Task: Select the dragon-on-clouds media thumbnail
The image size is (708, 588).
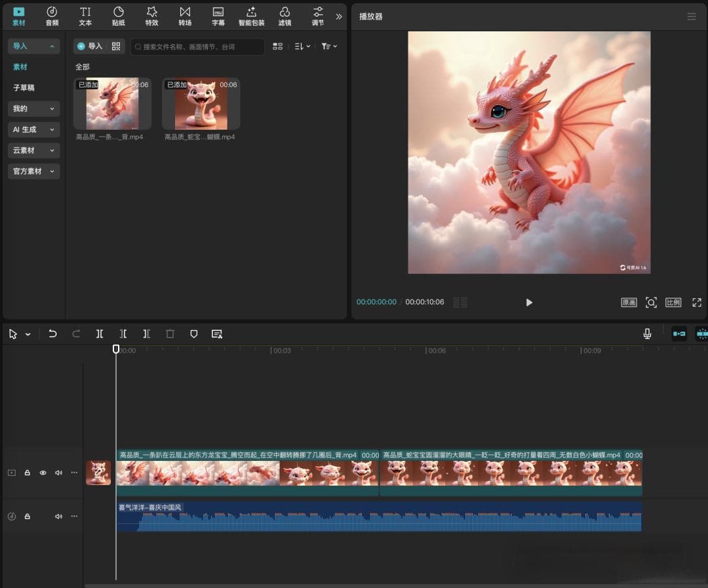Action: (113, 104)
